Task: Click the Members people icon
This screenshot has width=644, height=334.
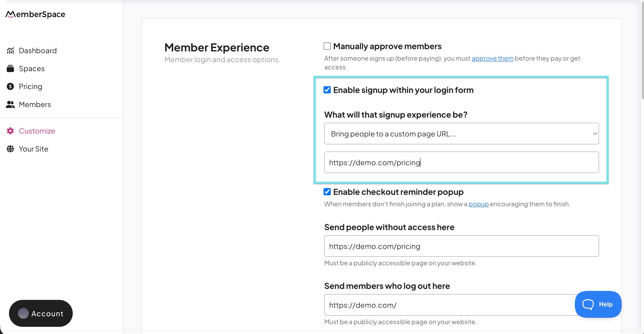Action: pyautogui.click(x=10, y=104)
